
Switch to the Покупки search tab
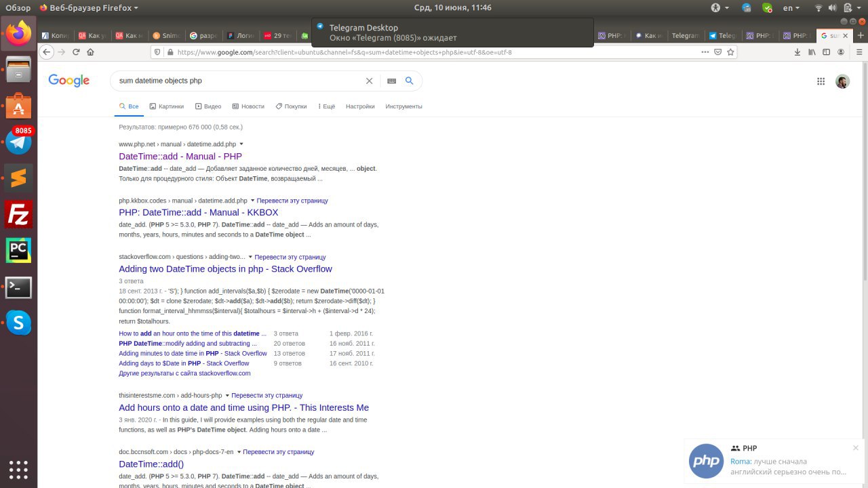pyautogui.click(x=291, y=106)
